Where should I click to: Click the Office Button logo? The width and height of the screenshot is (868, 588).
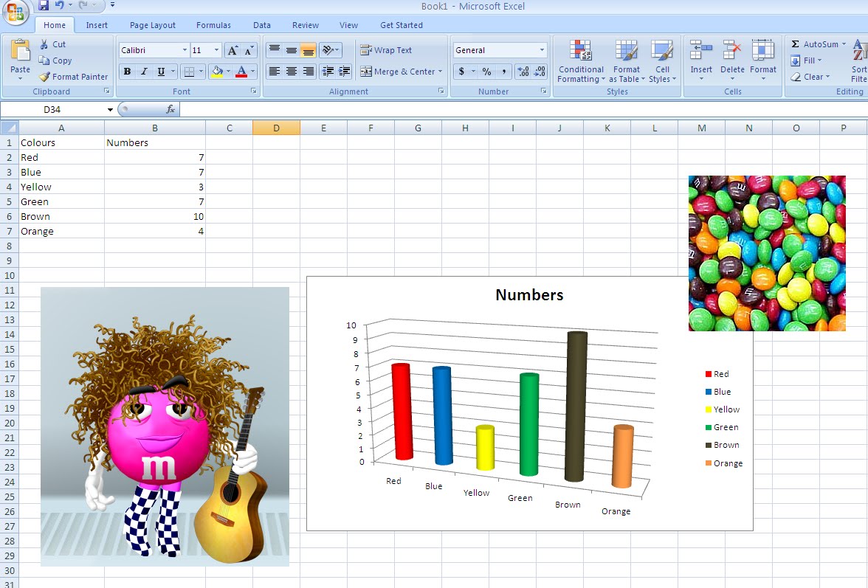click(x=15, y=12)
